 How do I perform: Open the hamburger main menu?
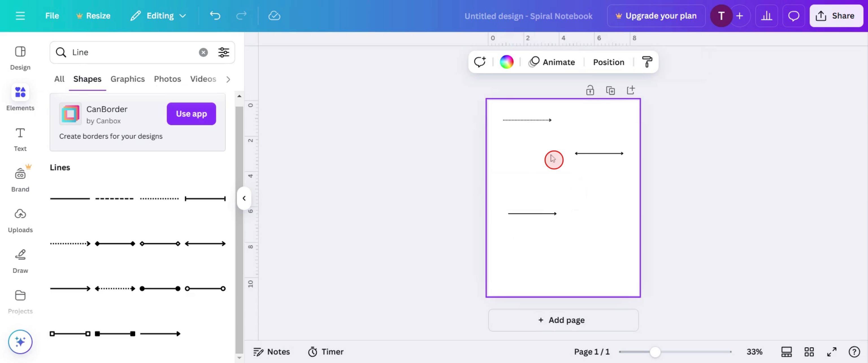(20, 16)
